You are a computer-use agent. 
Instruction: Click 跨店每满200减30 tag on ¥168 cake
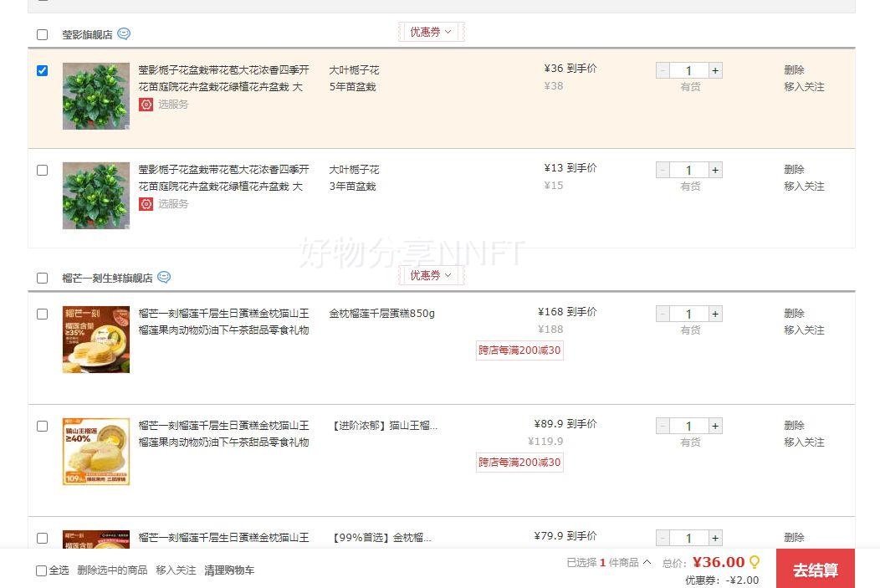click(519, 350)
